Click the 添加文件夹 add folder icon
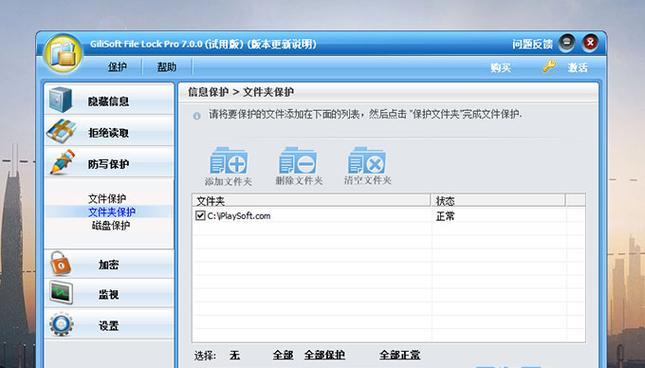Screen dimensions: 645x368 [x=229, y=161]
